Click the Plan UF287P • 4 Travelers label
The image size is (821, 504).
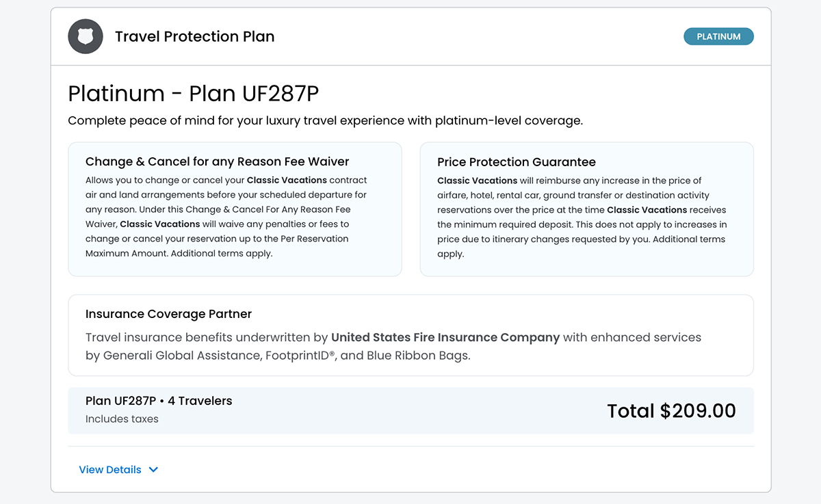159,401
